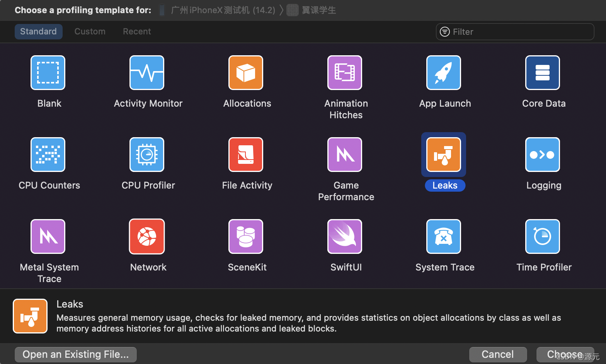Select the App Launch rocket icon
Image resolution: width=606 pixels, height=364 pixels.
point(444,73)
